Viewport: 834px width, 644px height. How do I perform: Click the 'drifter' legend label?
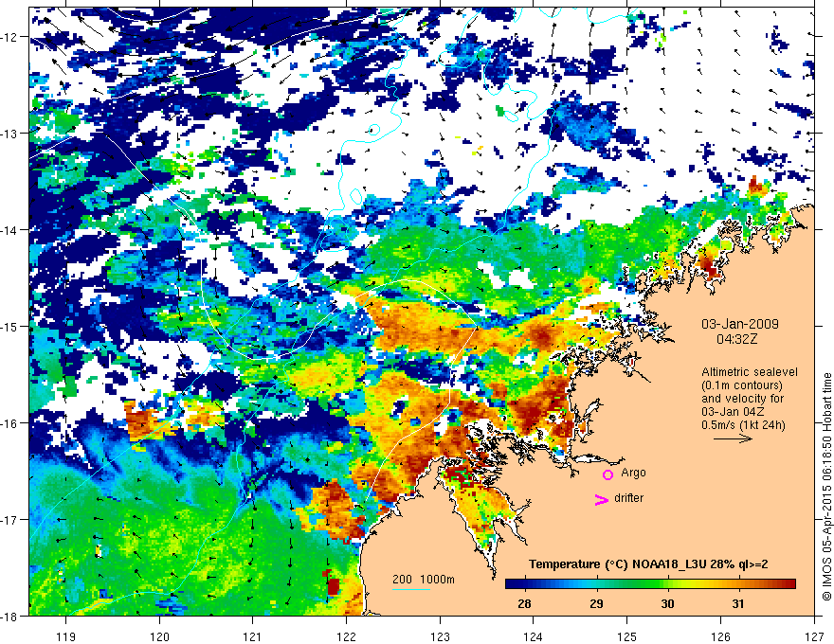click(x=628, y=498)
